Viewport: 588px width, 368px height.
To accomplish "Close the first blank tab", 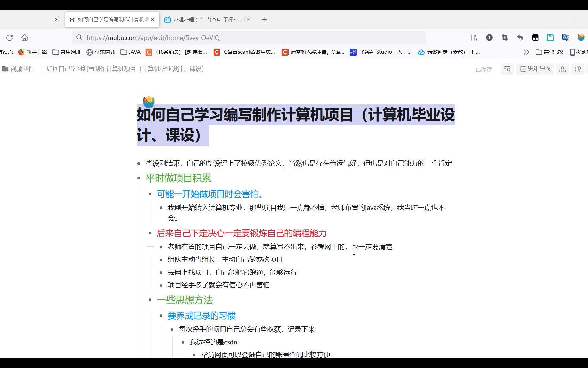I will click(x=57, y=20).
